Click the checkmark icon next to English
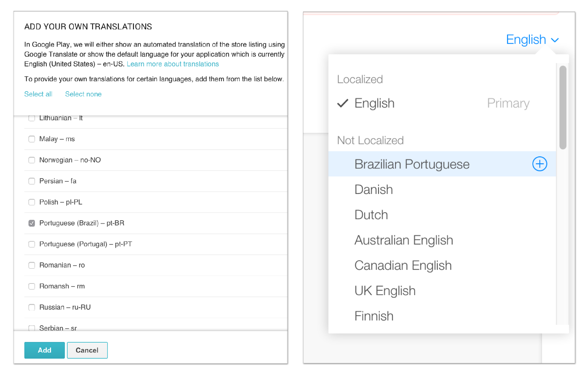588x383 pixels. point(343,103)
